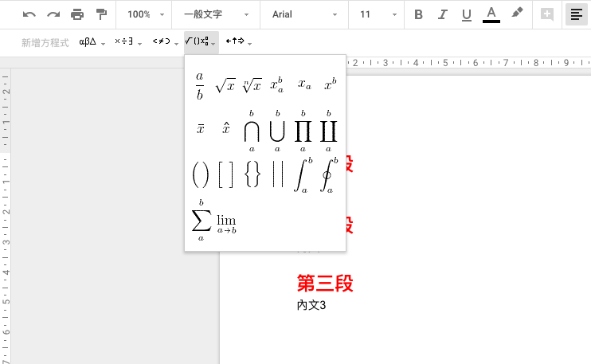Insert the square root of x symbol
Viewport: 591px width, 364px height.
tap(225, 85)
